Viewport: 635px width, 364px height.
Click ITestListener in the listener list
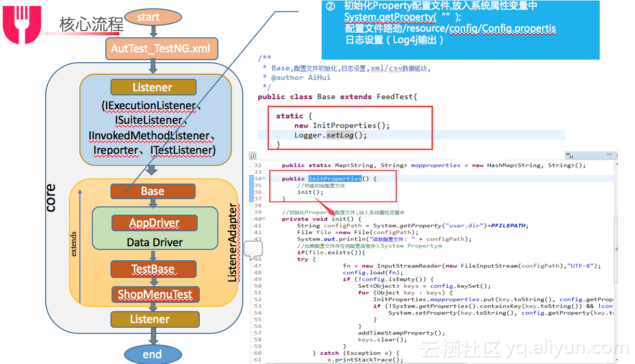coord(183,151)
